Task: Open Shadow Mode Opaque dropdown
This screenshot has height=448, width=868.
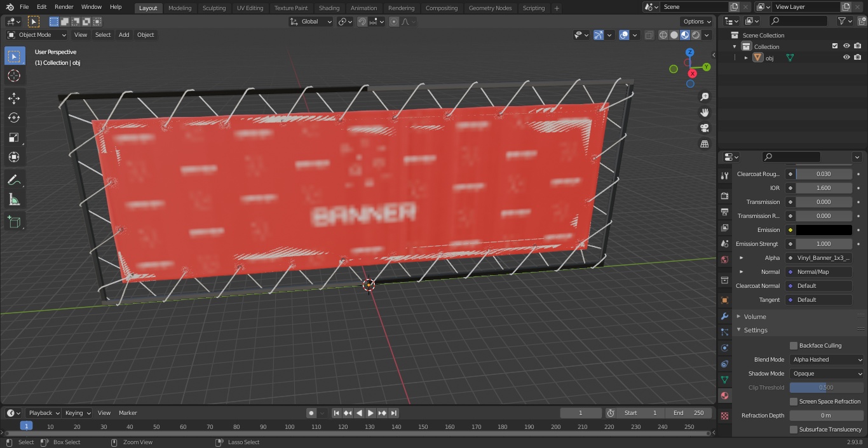Action: [827, 374]
